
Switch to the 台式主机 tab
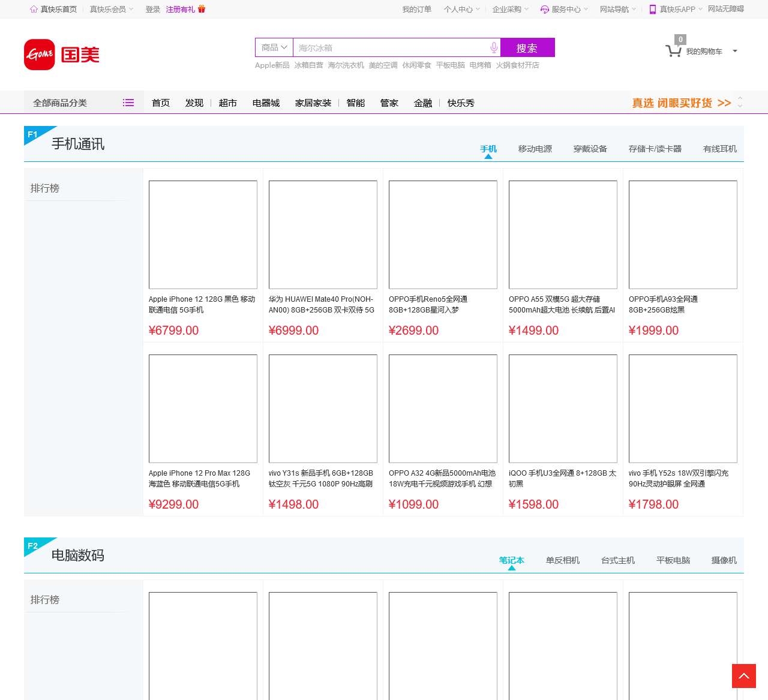[x=618, y=560]
